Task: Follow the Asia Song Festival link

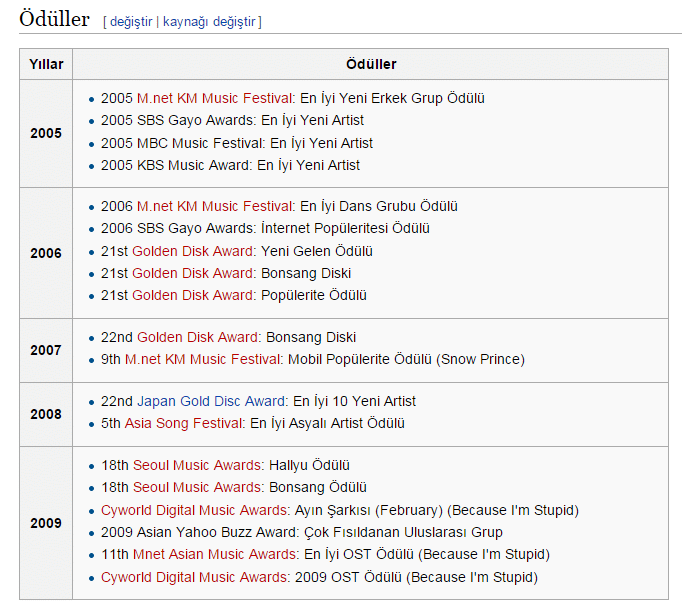Action: coord(184,423)
